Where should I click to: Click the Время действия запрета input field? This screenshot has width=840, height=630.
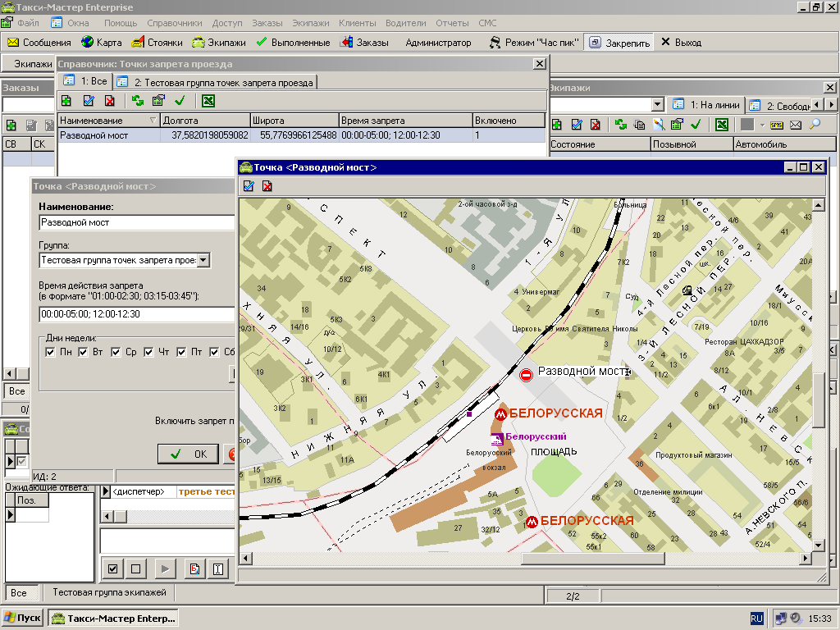pyautogui.click(x=136, y=314)
